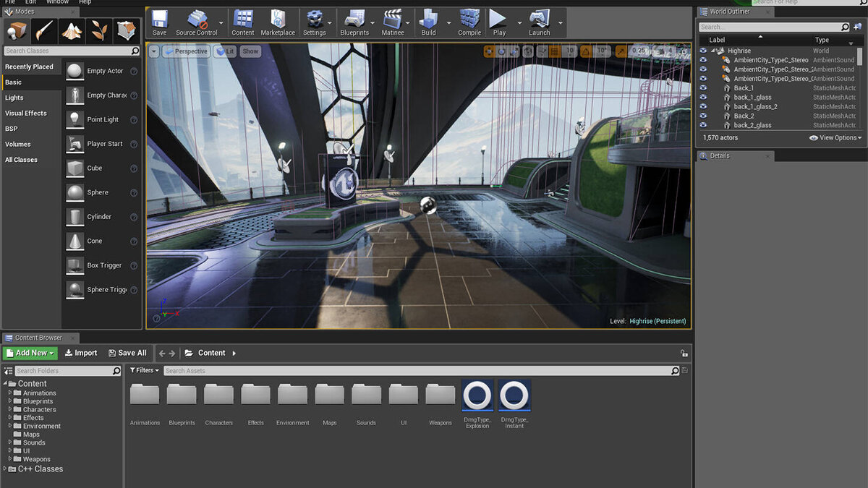868x488 pixels.
Task: Click the Save toolbar icon
Action: click(x=159, y=23)
